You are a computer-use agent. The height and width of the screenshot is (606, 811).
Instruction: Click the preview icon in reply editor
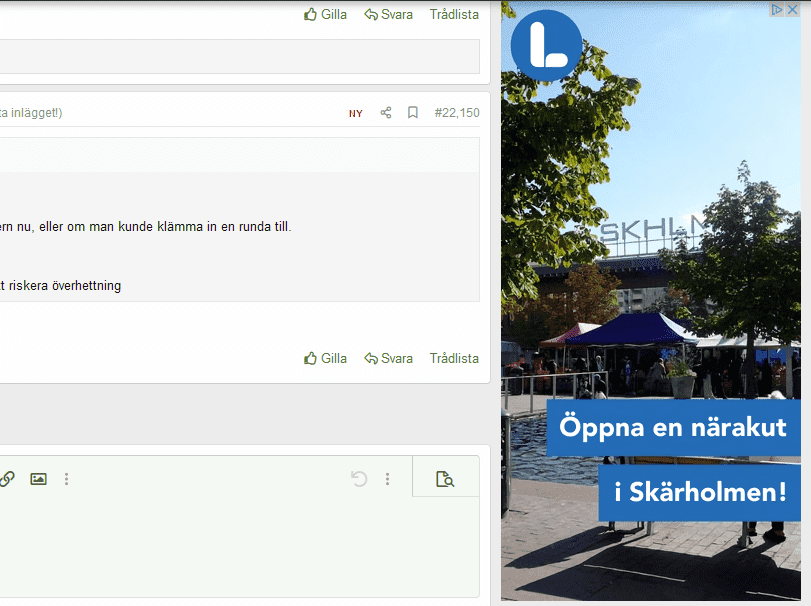pos(445,480)
